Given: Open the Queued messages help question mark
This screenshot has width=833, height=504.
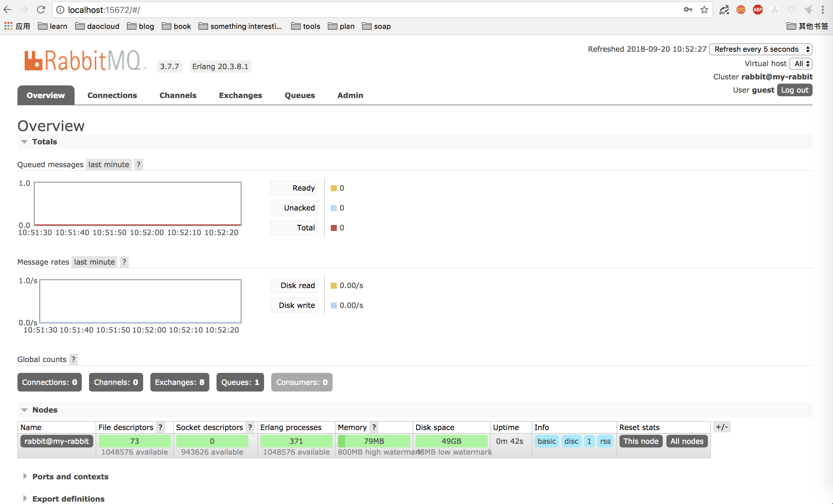Looking at the screenshot, I should tap(138, 164).
